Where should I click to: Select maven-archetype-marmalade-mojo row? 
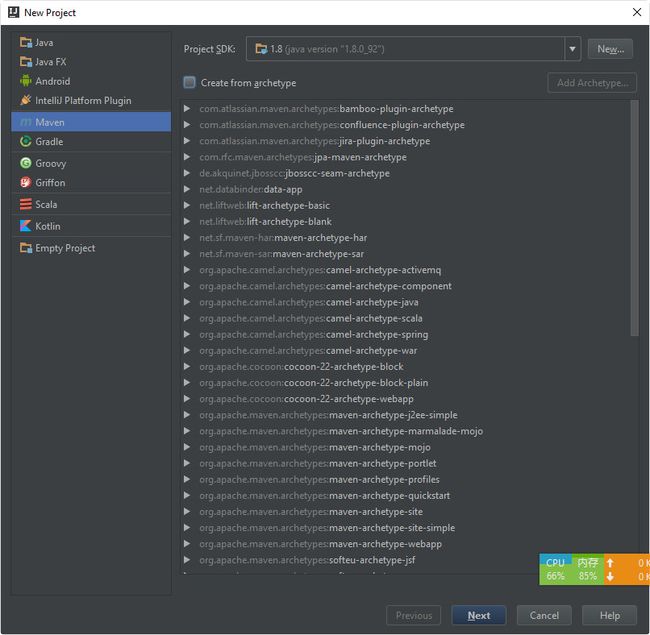(x=406, y=431)
